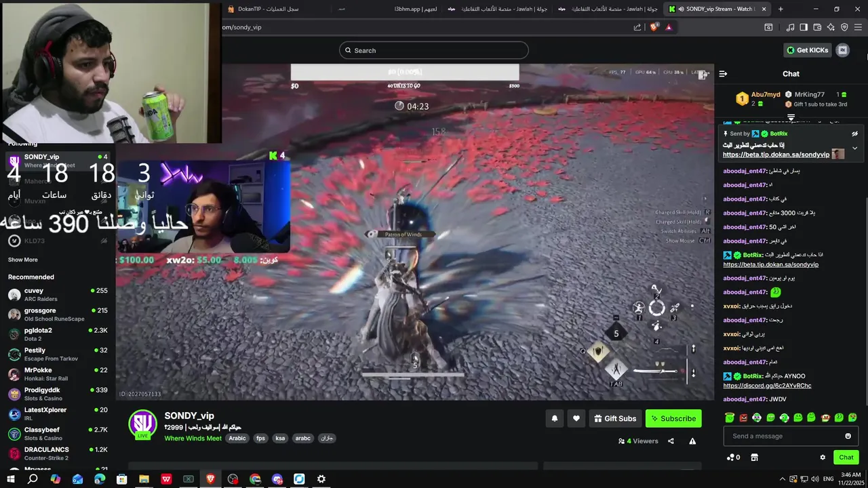
Task: Open pgldota2 in Recommended channels
Action: [x=58, y=334]
